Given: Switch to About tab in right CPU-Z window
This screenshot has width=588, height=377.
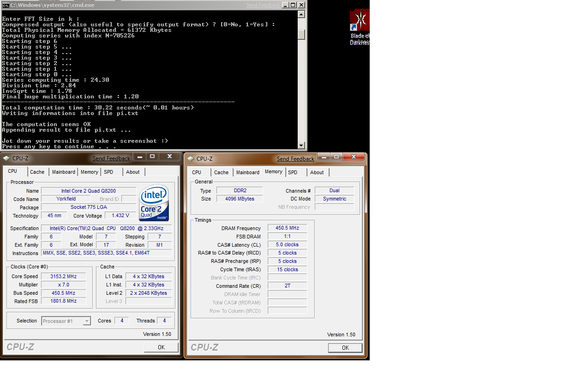Looking at the screenshot, I should tap(317, 172).
